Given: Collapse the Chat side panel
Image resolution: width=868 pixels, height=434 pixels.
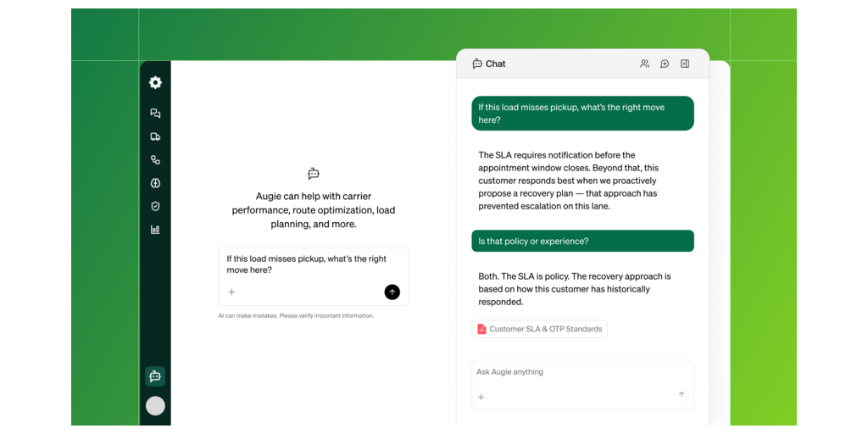Looking at the screenshot, I should [x=685, y=64].
